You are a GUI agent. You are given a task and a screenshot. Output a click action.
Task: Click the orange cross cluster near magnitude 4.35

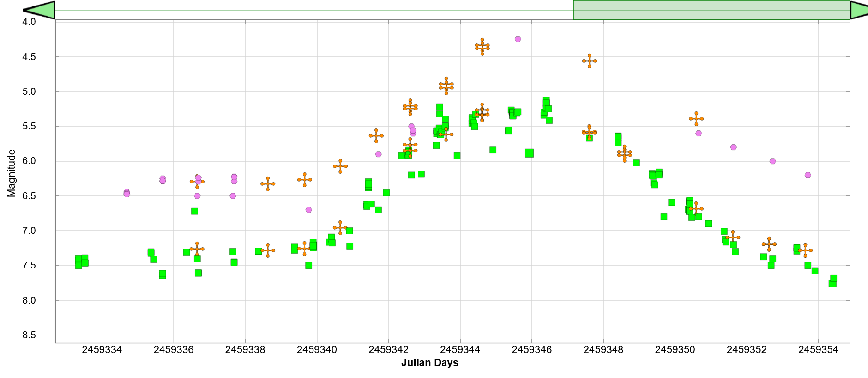(482, 47)
